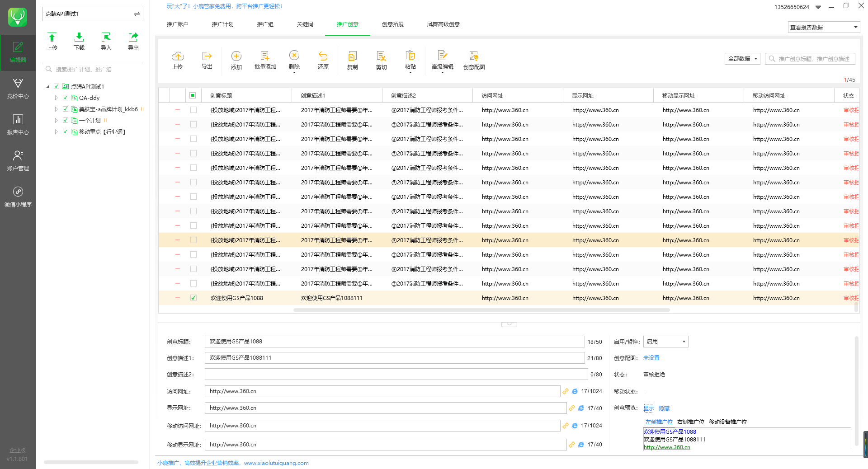Select the 移动设备推广位 preview tab
The height and width of the screenshot is (469, 868).
pos(728,422)
